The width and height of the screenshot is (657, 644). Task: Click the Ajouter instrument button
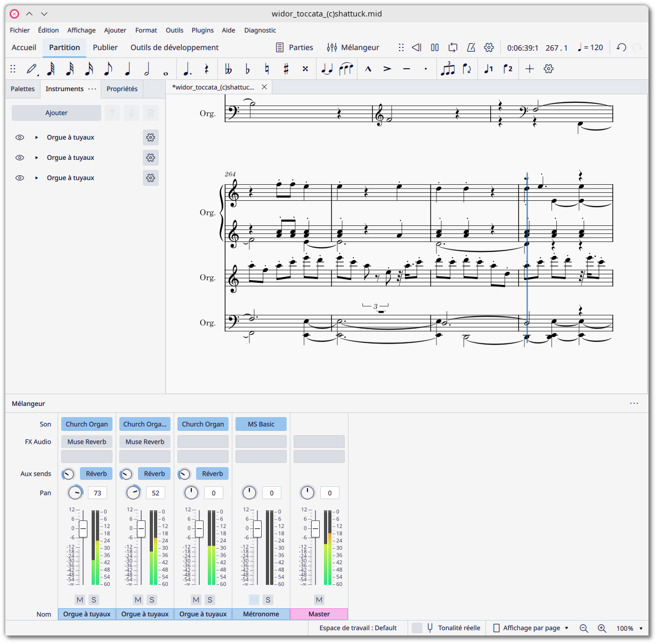[x=56, y=113]
